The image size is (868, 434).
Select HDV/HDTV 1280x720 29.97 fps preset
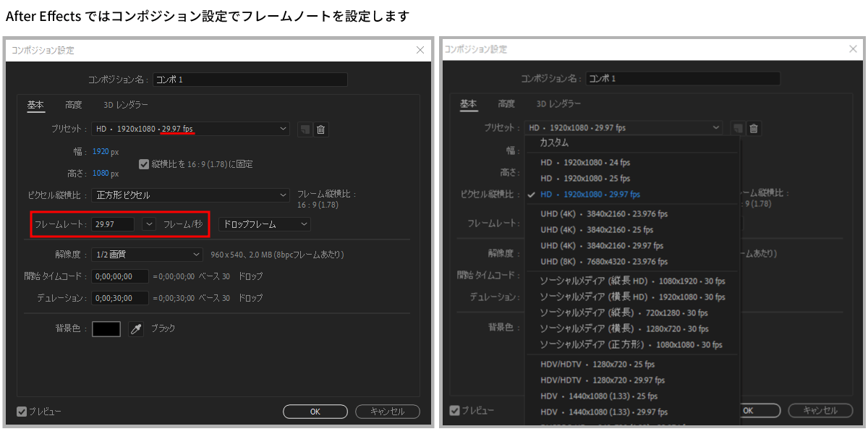click(632, 380)
